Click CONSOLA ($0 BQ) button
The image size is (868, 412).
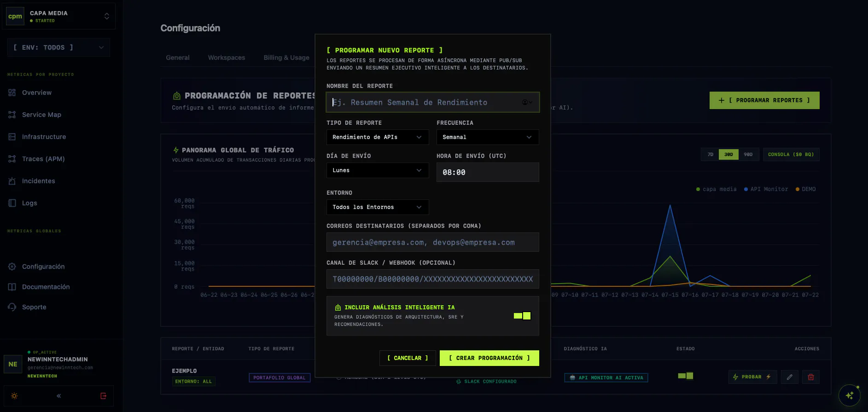791,155
